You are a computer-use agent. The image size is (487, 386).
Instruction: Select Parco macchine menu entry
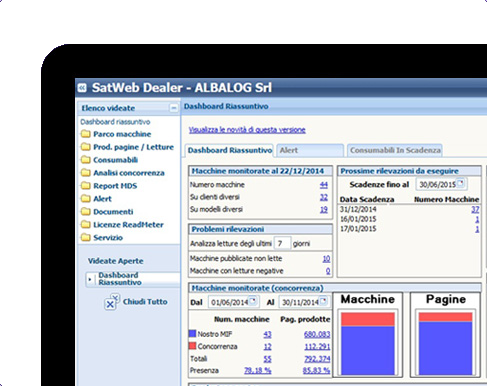tap(122, 134)
